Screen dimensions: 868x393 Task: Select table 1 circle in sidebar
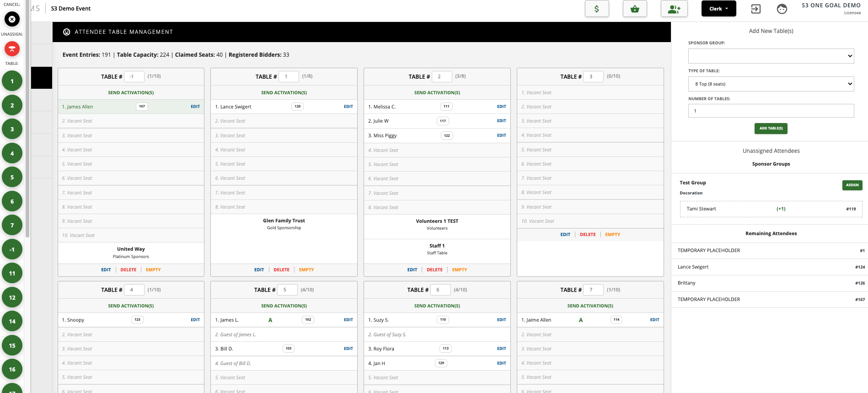pyautogui.click(x=12, y=81)
